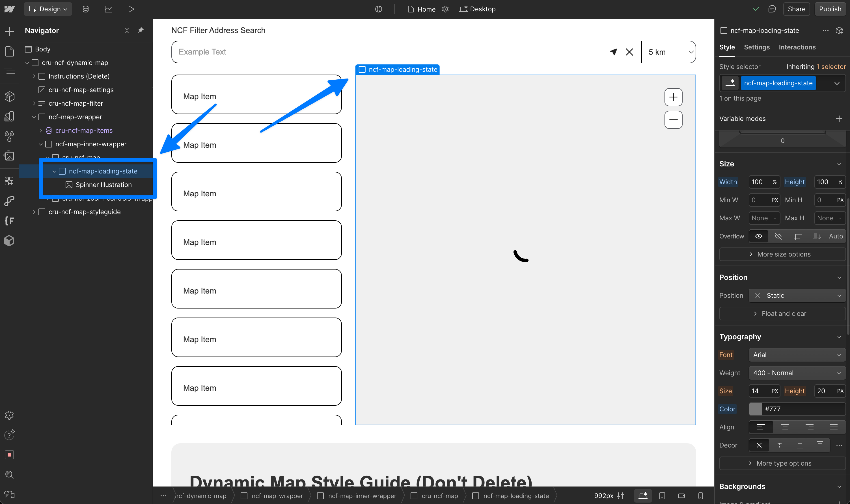Click the Preview play icon

pos(131,9)
